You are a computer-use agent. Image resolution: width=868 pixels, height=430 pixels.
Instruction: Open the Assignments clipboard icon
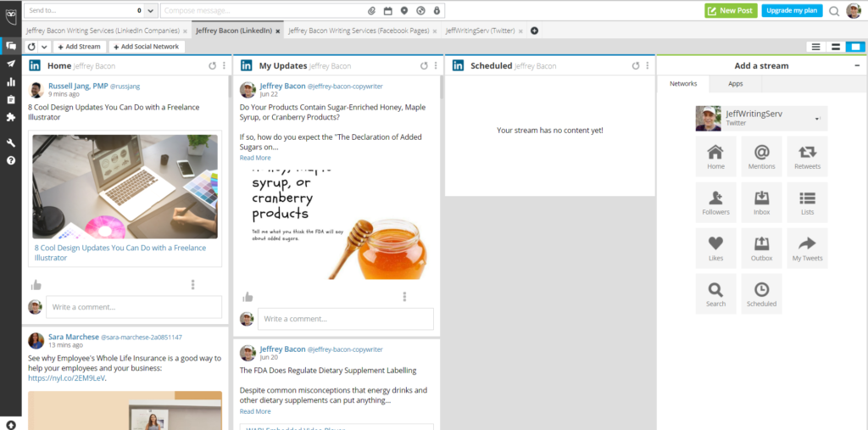(x=10, y=100)
